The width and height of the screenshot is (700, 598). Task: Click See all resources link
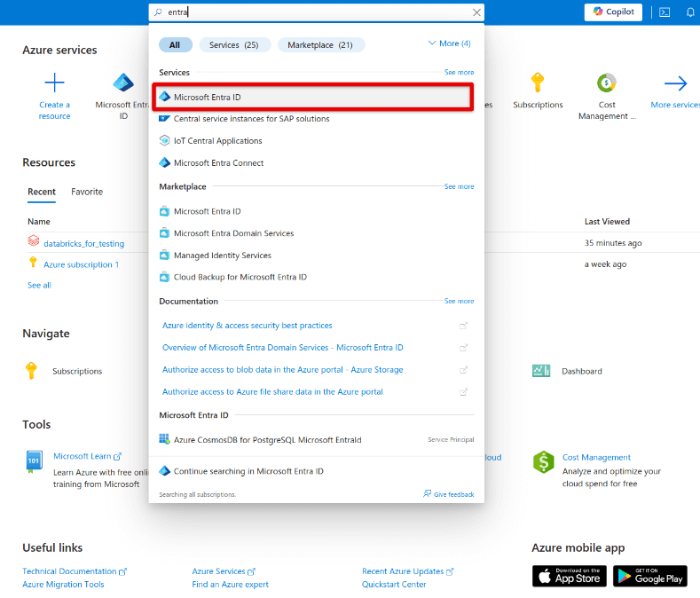click(x=39, y=286)
